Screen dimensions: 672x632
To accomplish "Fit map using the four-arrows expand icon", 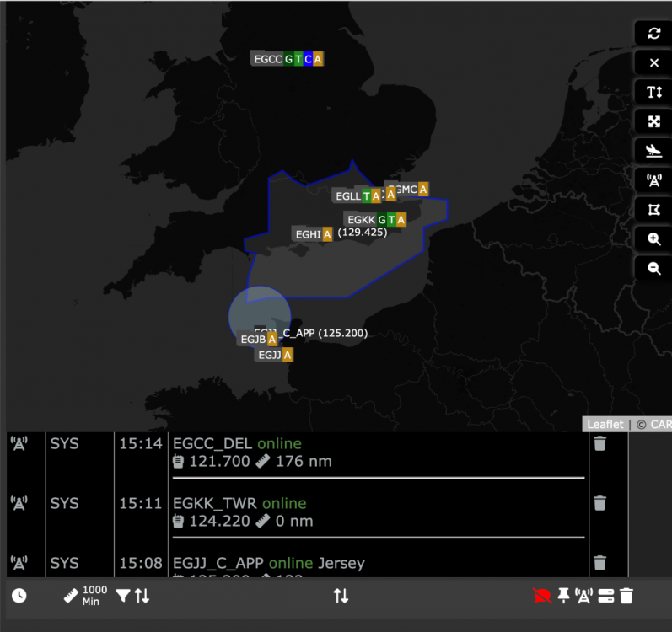I will [x=653, y=121].
